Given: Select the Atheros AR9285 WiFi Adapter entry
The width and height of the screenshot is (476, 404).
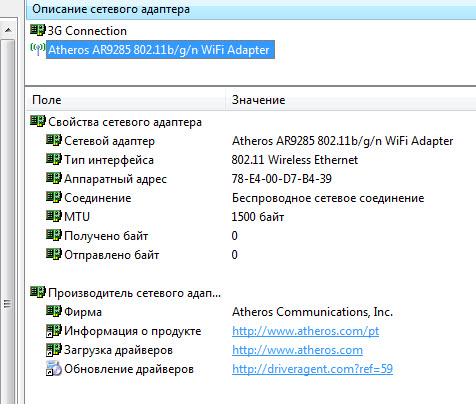Looking at the screenshot, I should 160,50.
